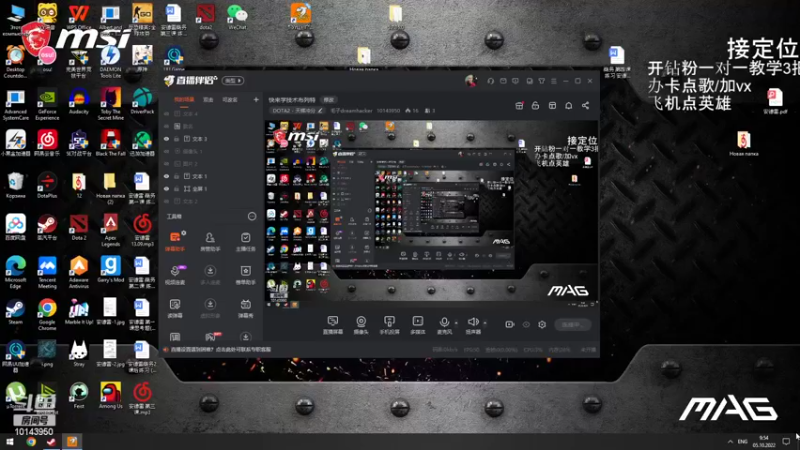Add a new scene with plus button
800x450 pixels.
[256, 100]
